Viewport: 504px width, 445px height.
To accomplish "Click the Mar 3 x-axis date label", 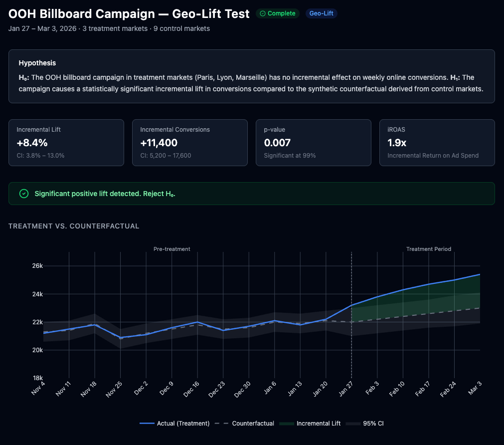I will point(475,387).
